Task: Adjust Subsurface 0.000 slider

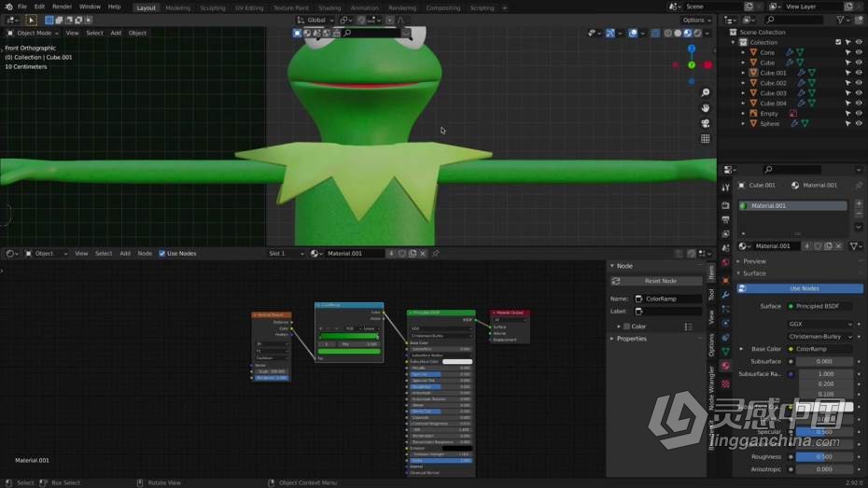Action: point(824,362)
